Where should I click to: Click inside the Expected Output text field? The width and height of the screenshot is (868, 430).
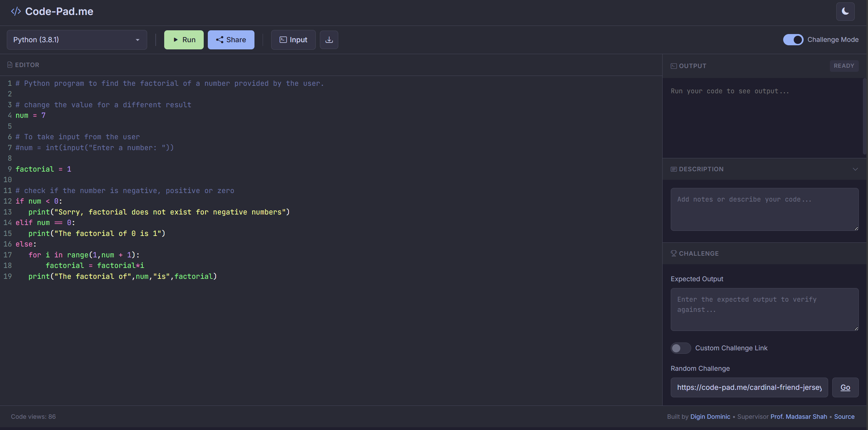764,309
